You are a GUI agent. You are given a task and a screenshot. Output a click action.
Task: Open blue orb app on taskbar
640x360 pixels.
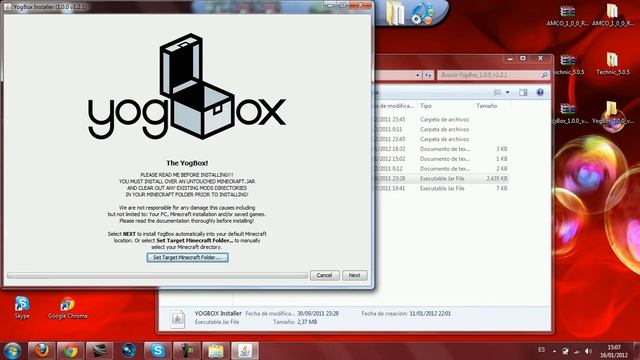tap(129, 351)
